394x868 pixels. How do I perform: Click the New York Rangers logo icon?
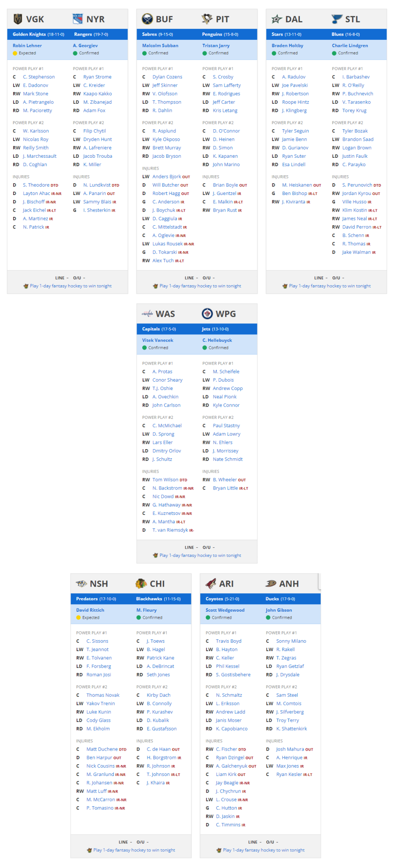(77, 19)
